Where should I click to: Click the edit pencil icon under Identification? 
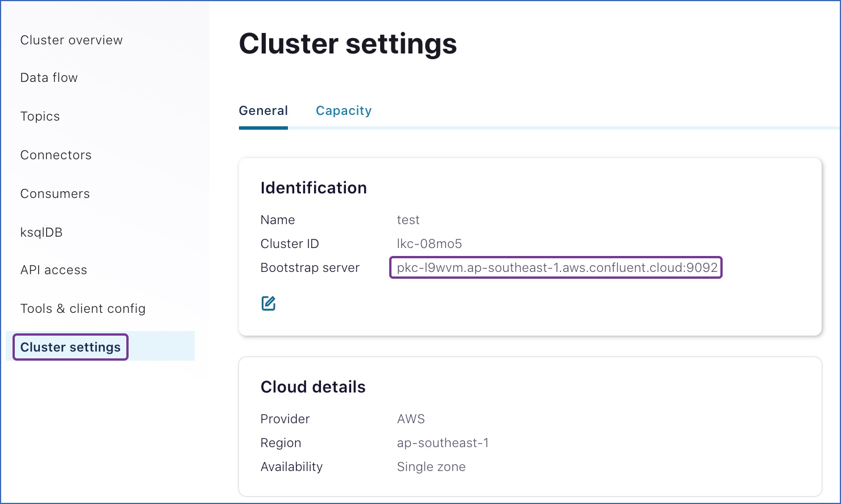[268, 303]
